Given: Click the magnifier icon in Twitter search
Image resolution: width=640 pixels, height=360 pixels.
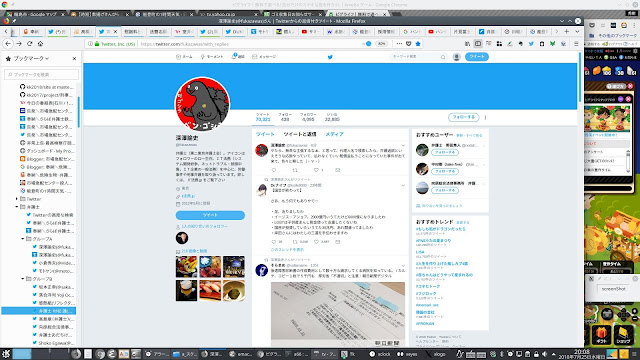Looking at the screenshot, I should (443, 57).
